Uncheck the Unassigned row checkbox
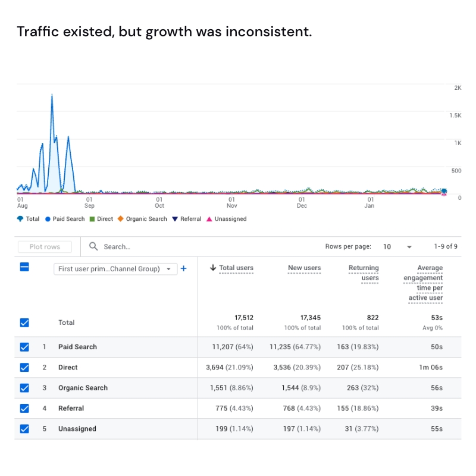Image resolution: width=476 pixels, height=476 pixels. click(x=24, y=428)
